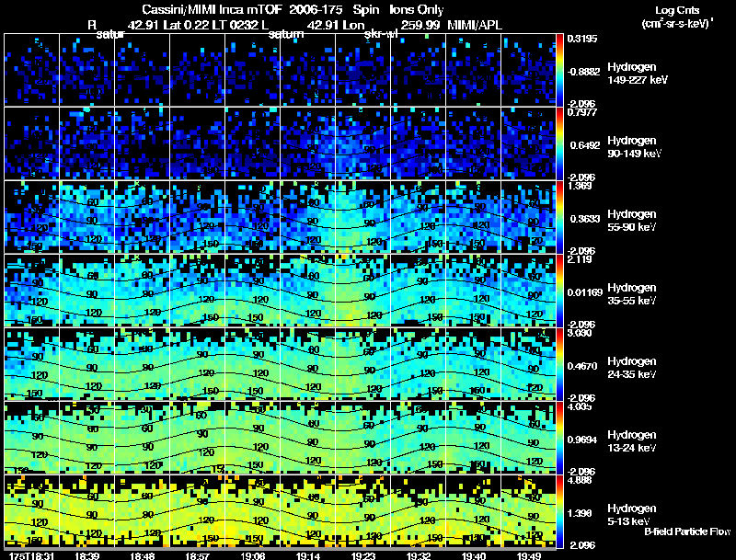Click the colorbar value '1.396'
This screenshot has width=736, height=560.
tap(580, 514)
